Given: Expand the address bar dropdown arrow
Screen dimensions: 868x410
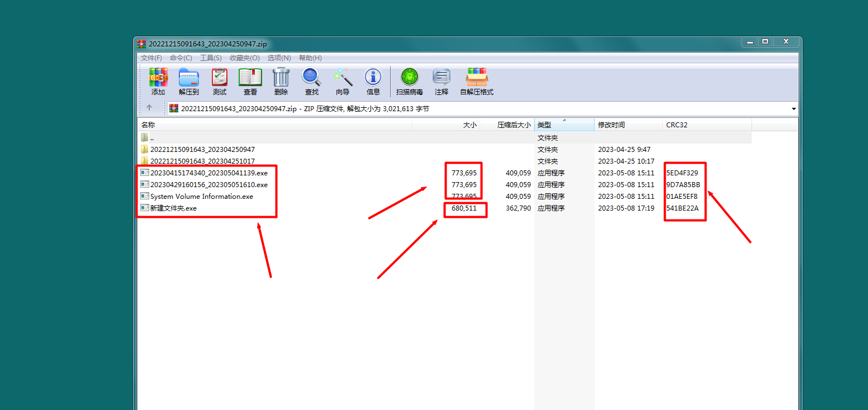Looking at the screenshot, I should coord(794,108).
